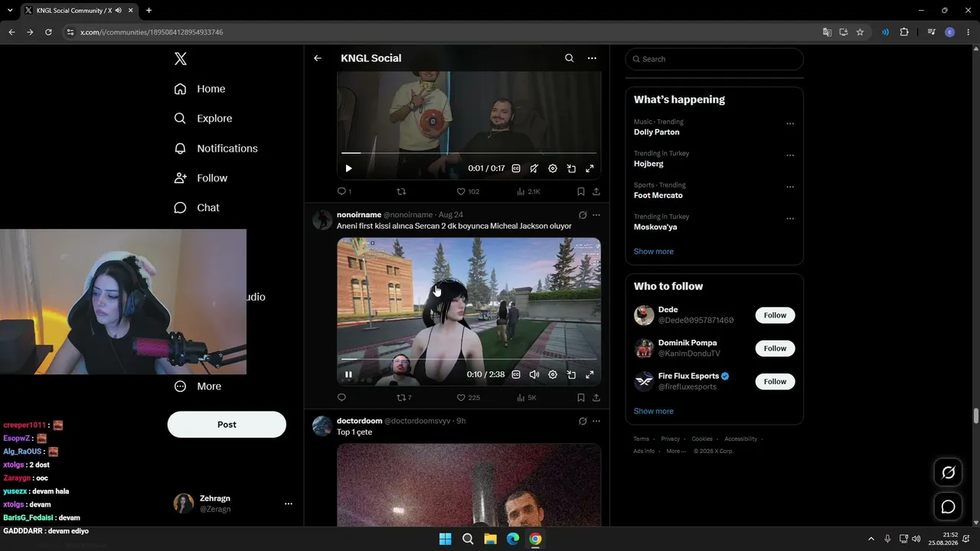Screen dimensions: 980x551
Task: Open more options for nonoirname's post
Action: point(596,215)
